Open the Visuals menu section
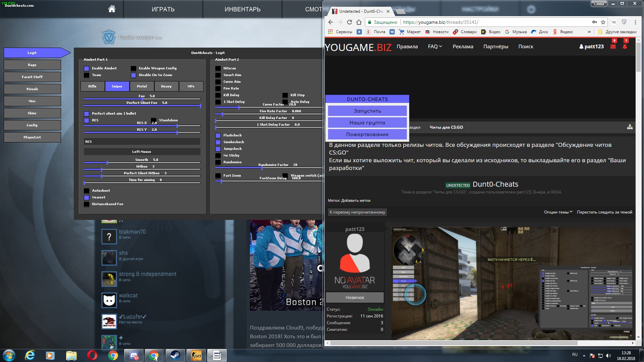 tap(32, 89)
